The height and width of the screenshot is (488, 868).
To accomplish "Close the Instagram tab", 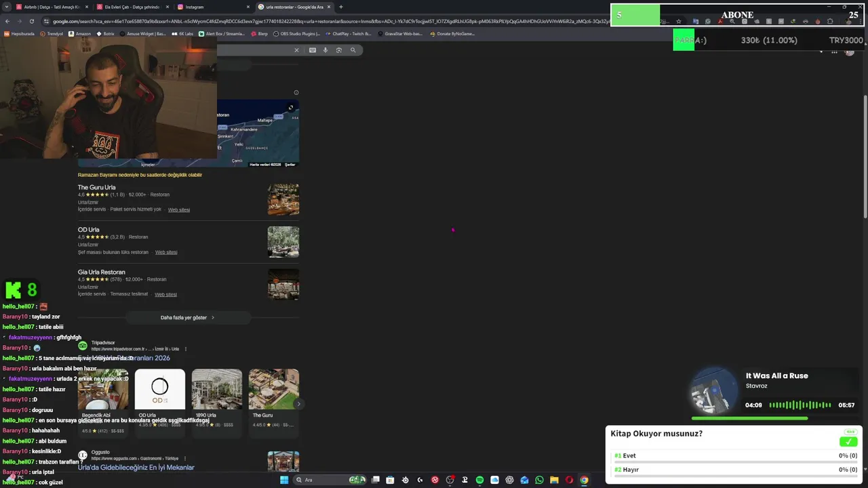I will [x=248, y=7].
